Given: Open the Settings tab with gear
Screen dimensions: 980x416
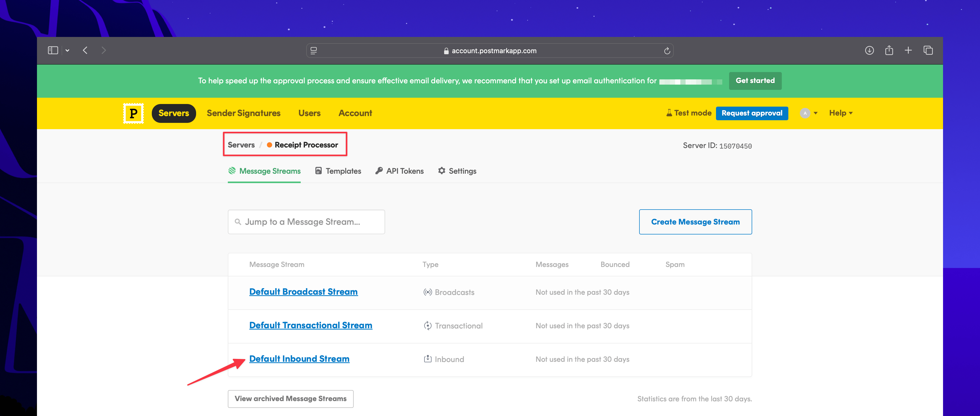Looking at the screenshot, I should pyautogui.click(x=457, y=171).
